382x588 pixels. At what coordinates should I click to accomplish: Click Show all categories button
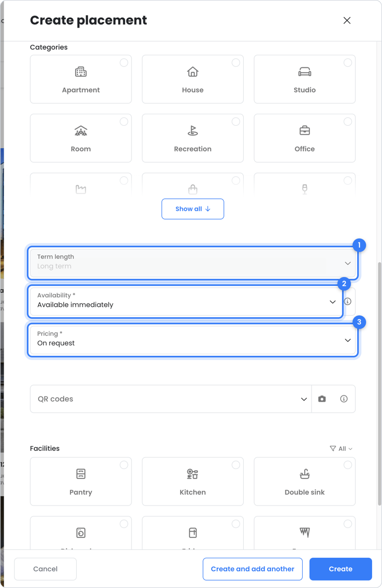[x=193, y=209]
